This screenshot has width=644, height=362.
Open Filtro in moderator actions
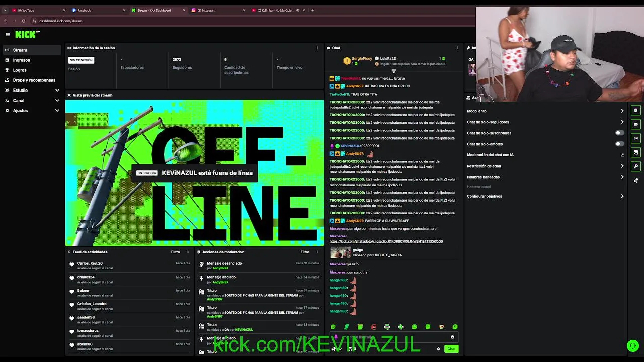[305, 252]
